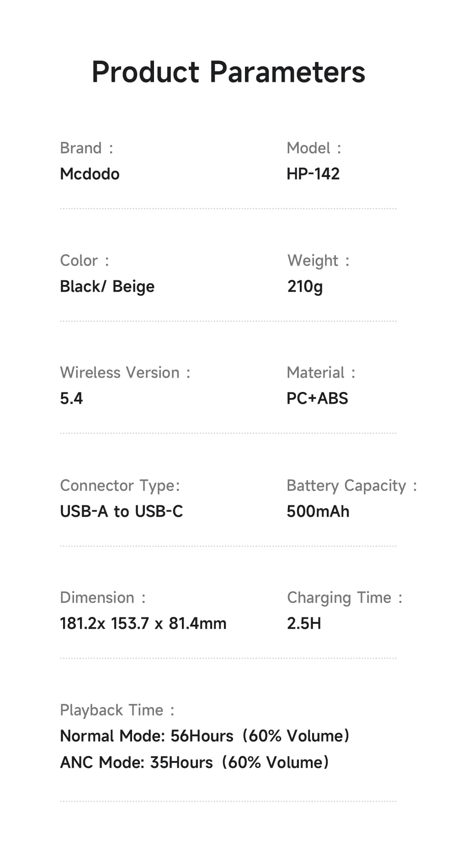
Task: Select the 5.4 wireless version value
Action: (x=71, y=399)
